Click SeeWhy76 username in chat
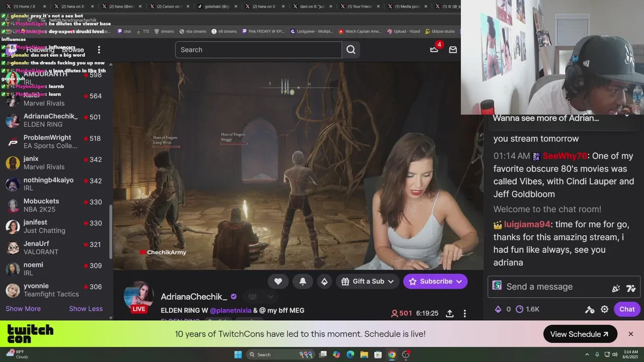The image size is (644, 362). click(565, 156)
